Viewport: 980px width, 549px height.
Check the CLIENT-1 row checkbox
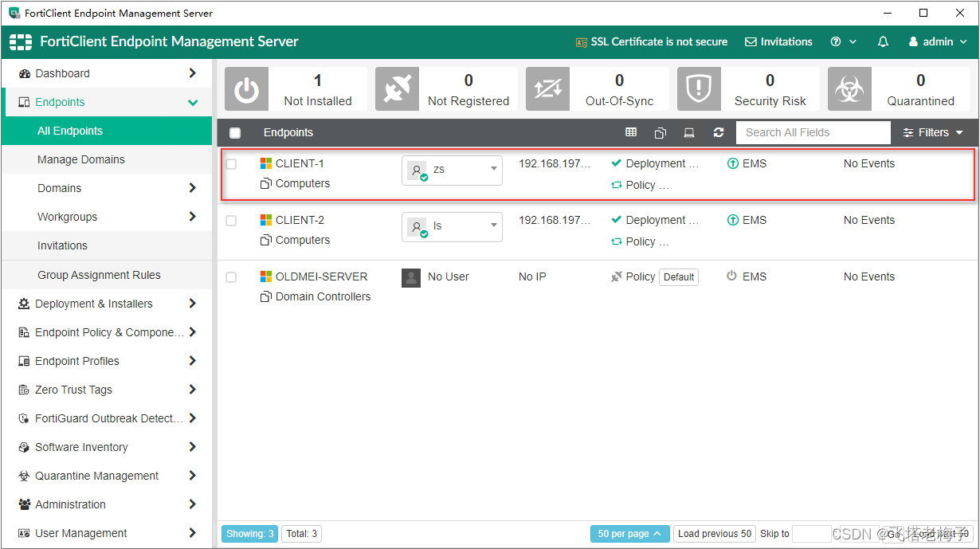click(231, 164)
